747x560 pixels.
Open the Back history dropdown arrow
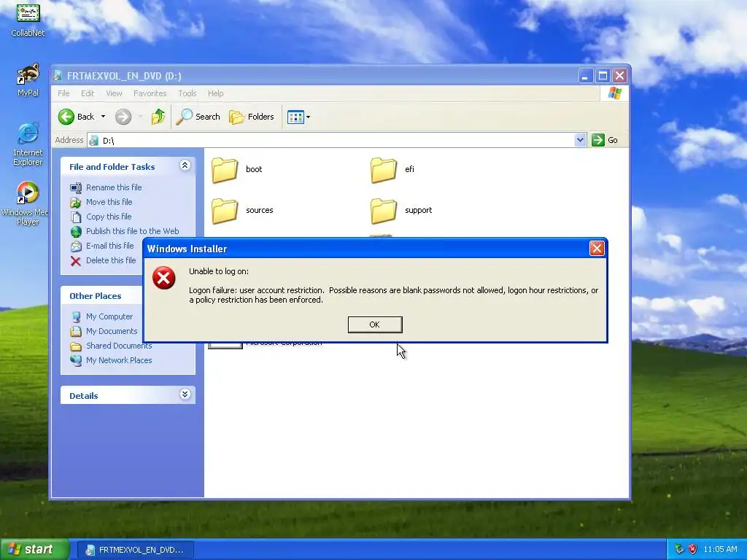(x=103, y=117)
